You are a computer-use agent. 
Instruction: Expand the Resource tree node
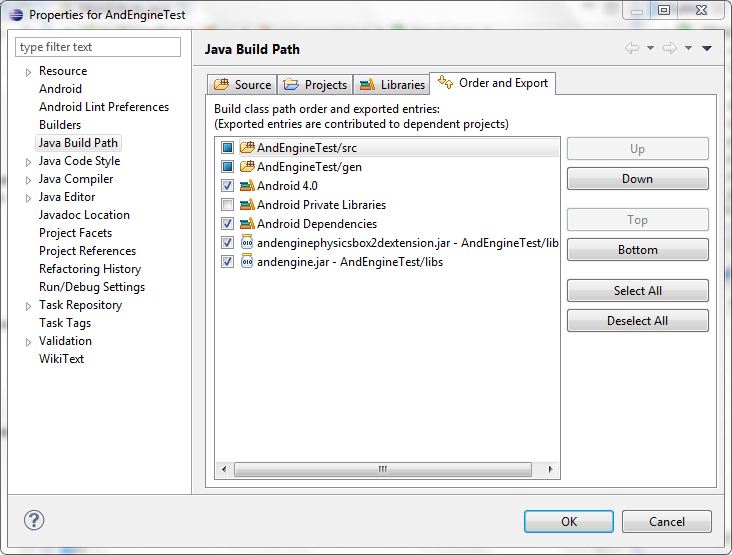[28, 72]
